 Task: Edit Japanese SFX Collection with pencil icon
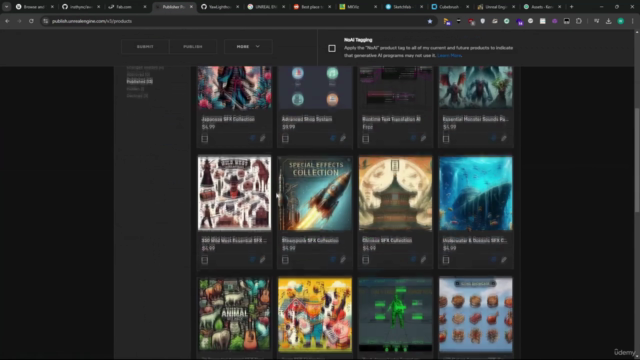point(262,138)
